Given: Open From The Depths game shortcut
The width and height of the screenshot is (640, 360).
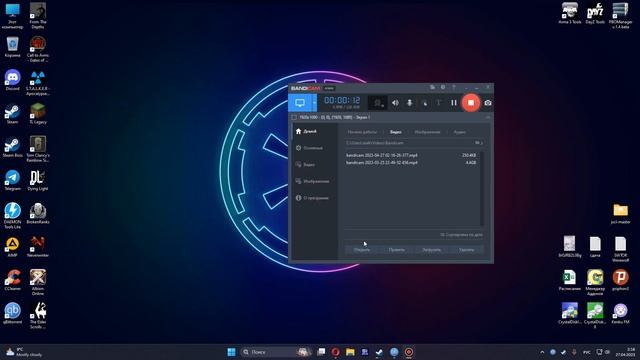Looking at the screenshot, I should (x=38, y=16).
